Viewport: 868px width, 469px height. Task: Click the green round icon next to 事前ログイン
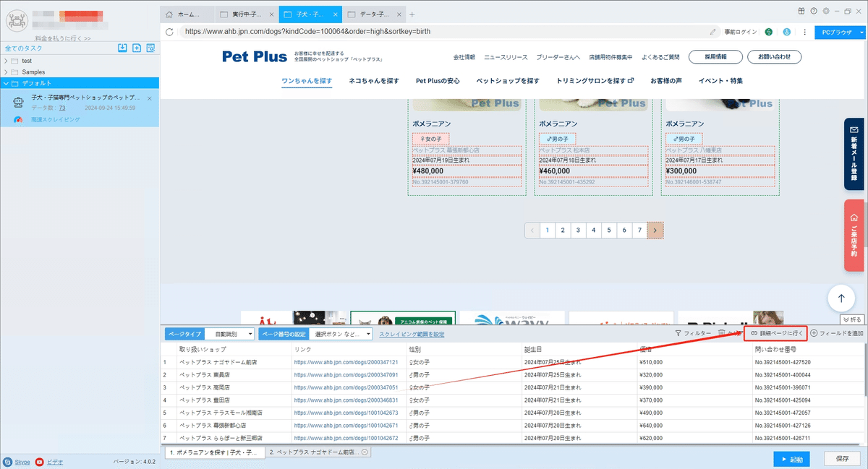[x=769, y=32]
